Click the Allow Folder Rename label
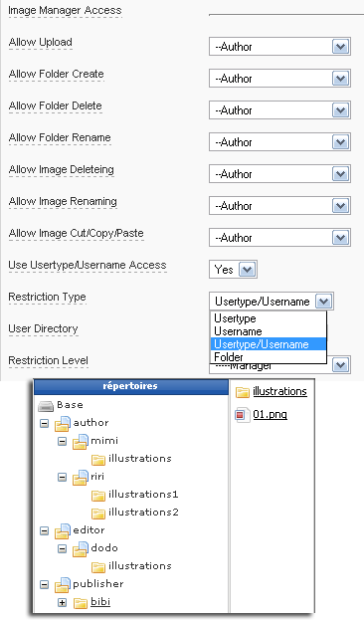Screen dimensions: 364x620 tap(60, 137)
